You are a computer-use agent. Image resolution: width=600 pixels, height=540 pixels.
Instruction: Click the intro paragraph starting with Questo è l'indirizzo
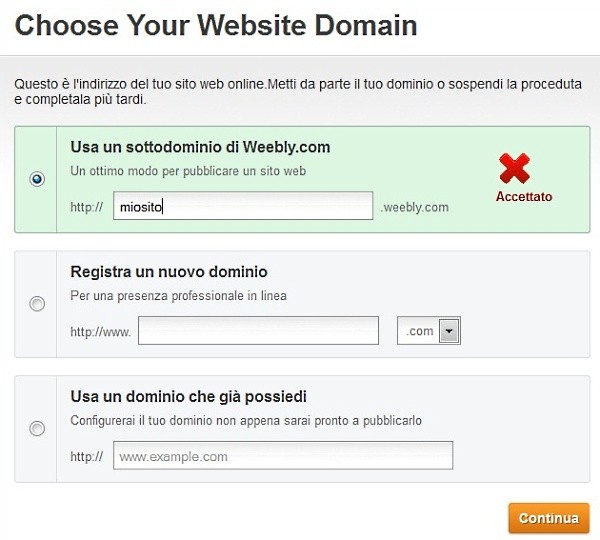pos(298,92)
